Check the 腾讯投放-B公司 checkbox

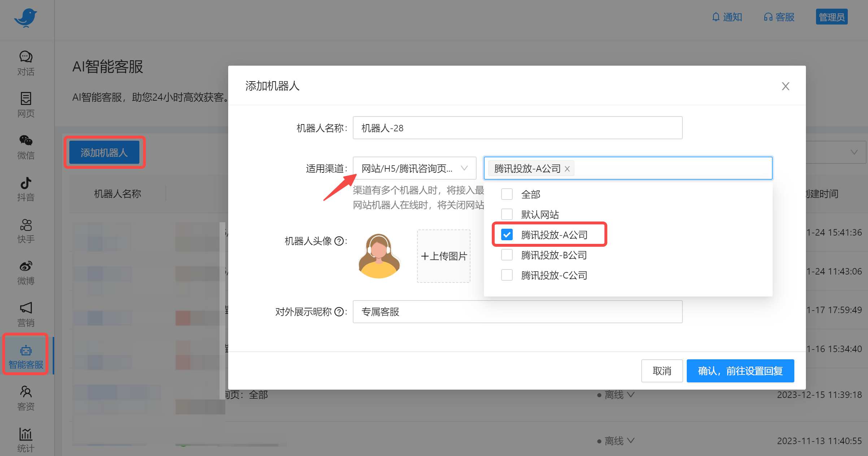click(507, 255)
